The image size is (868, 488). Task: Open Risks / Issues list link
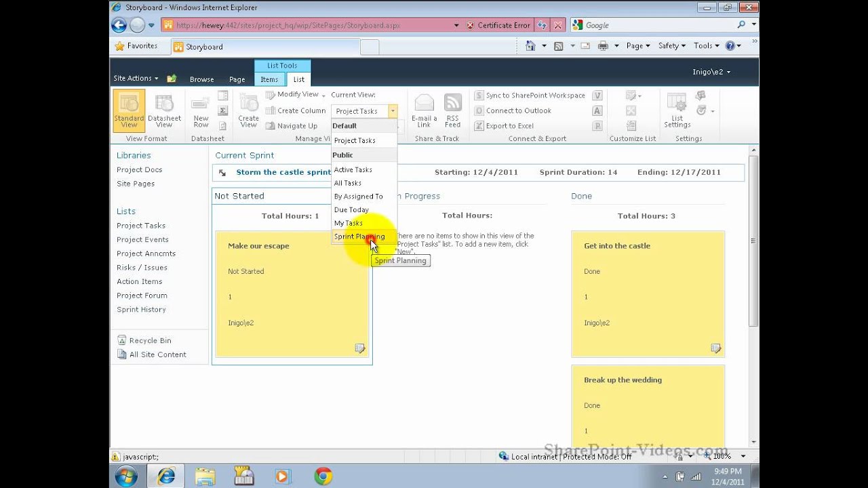[142, 267]
